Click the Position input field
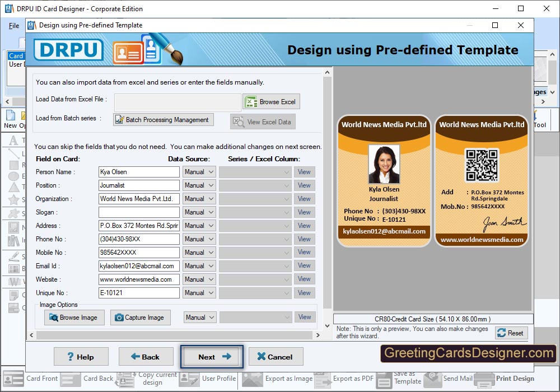 [x=139, y=185]
